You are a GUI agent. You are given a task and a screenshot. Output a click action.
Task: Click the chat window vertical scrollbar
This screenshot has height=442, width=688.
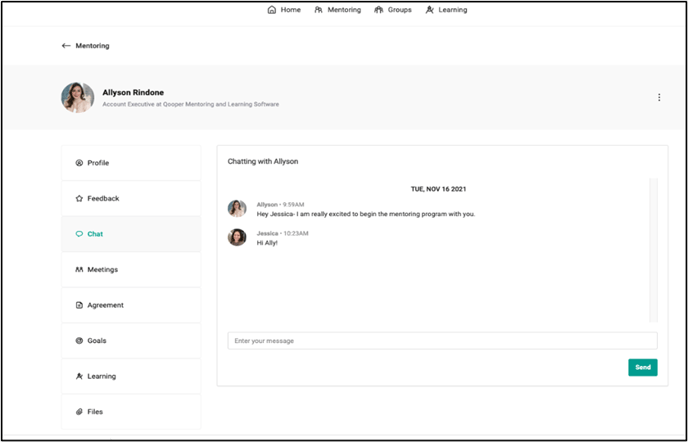pyautogui.click(x=654, y=250)
